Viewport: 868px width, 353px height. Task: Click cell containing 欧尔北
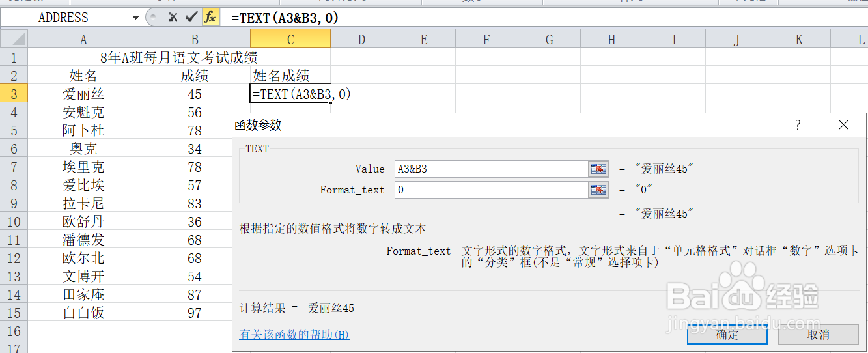click(x=83, y=258)
